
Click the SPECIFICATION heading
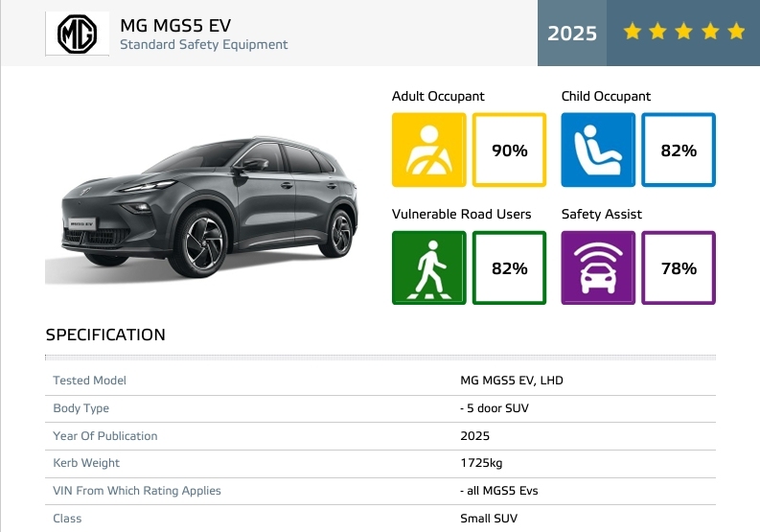[105, 335]
